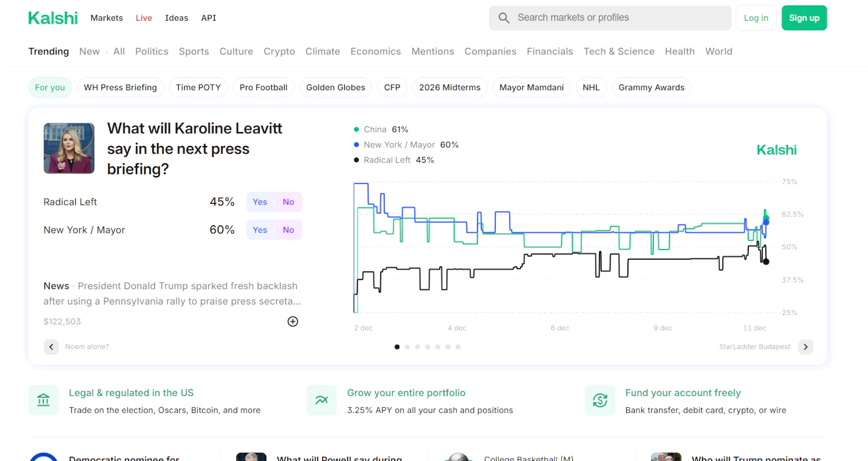Select the Time POTY chip
This screenshot has width=868, height=461.
[x=198, y=87]
